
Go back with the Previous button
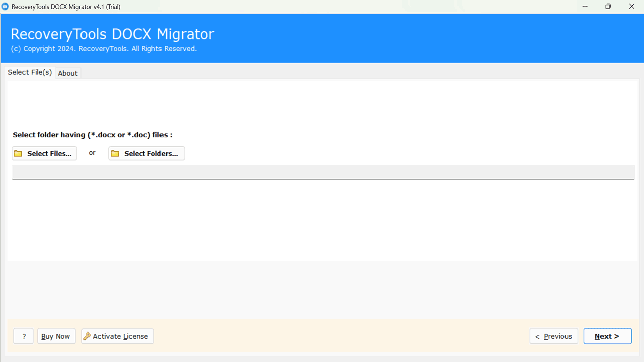point(553,336)
